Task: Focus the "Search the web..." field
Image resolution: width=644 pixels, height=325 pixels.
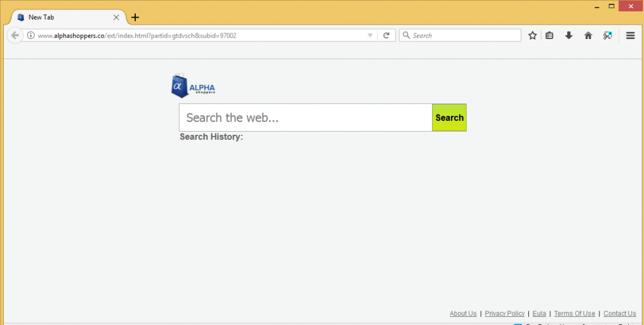Action: click(x=306, y=118)
